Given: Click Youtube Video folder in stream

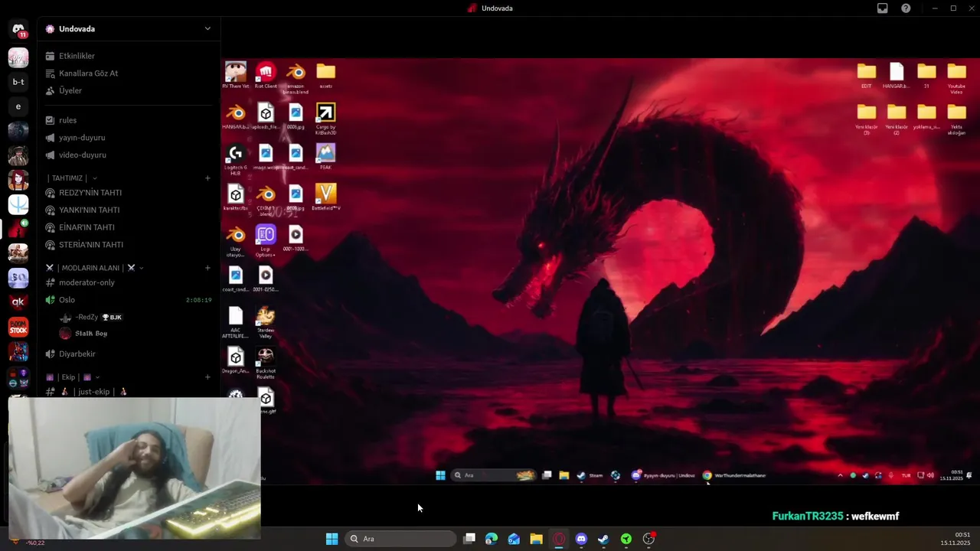Looking at the screenshot, I should (x=956, y=78).
